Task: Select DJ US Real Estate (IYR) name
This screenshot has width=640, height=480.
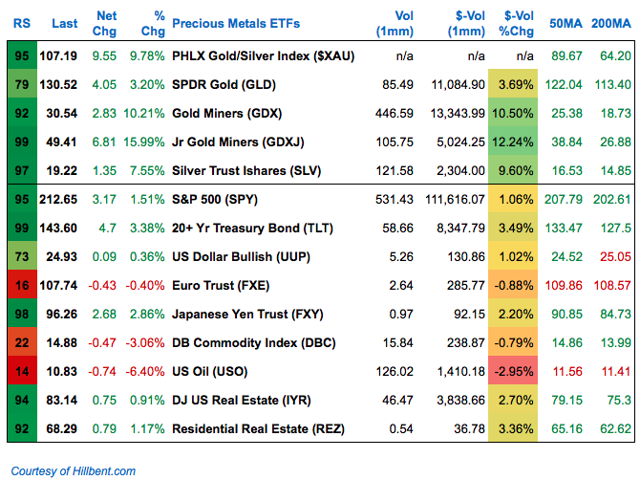Action: (242, 400)
